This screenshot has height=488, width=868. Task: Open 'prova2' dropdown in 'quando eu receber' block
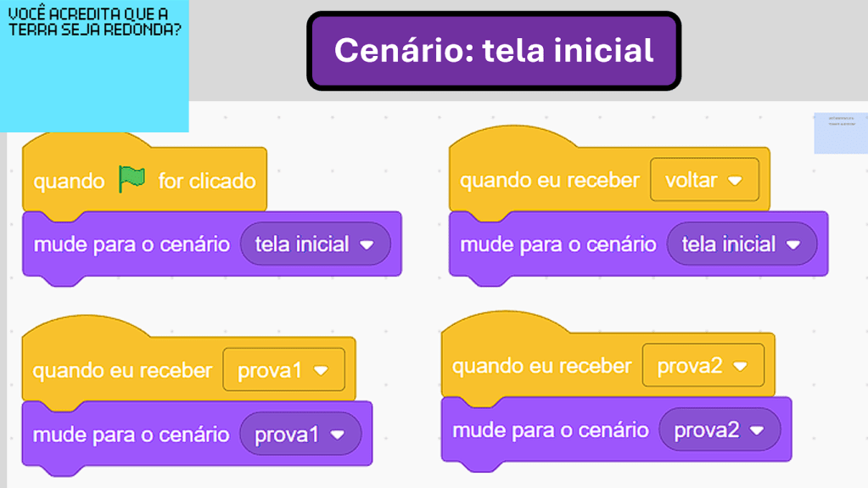click(739, 367)
